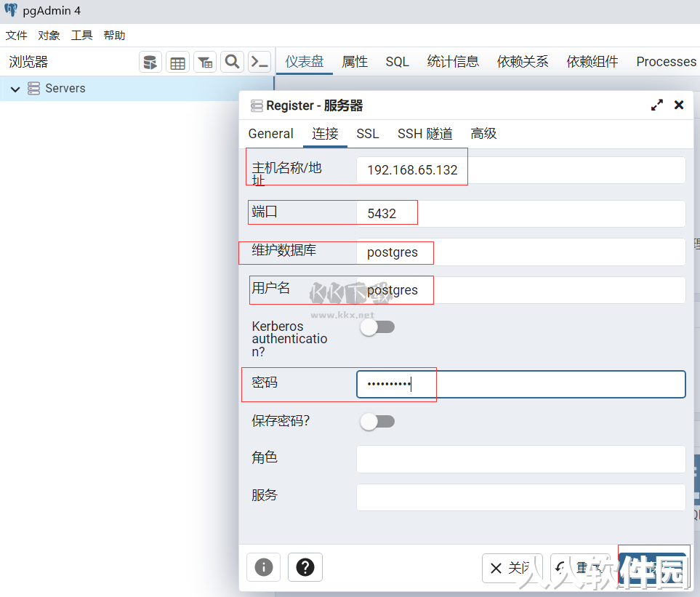The width and height of the screenshot is (700, 597).
Task: Open Search Objects magnifier icon
Action: (232, 62)
